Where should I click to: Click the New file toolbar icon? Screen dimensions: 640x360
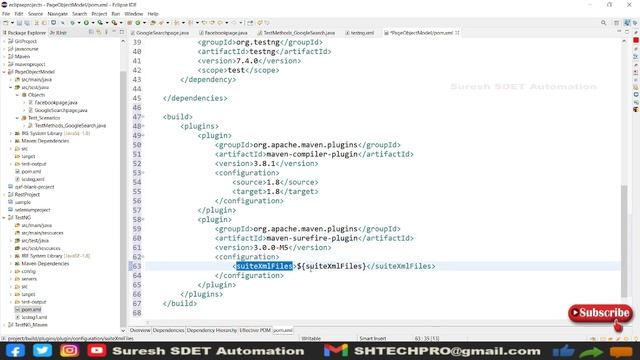[6, 23]
